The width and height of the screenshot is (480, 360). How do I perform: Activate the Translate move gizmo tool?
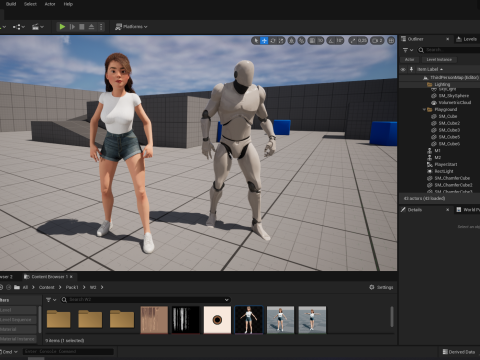click(x=264, y=41)
